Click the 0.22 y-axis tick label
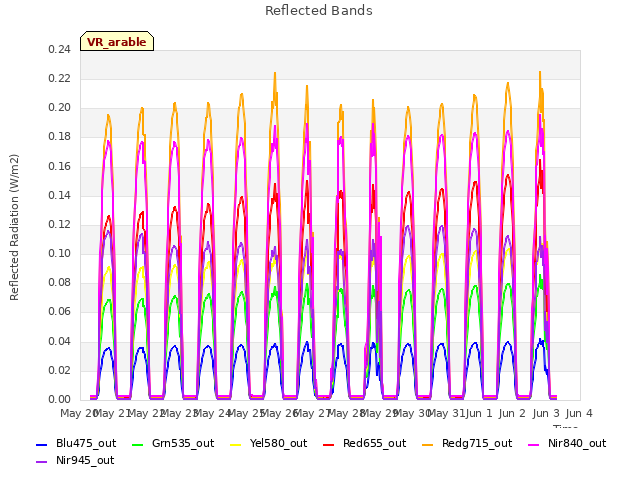 click(60, 78)
